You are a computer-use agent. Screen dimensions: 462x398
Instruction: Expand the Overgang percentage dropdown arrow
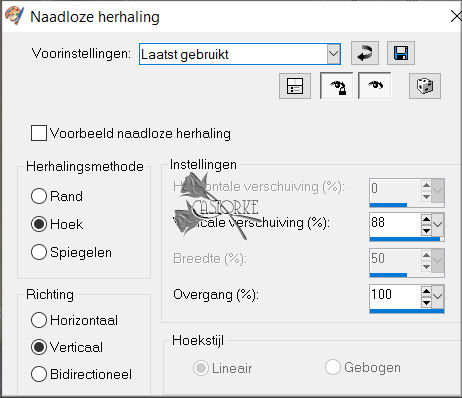(x=438, y=296)
